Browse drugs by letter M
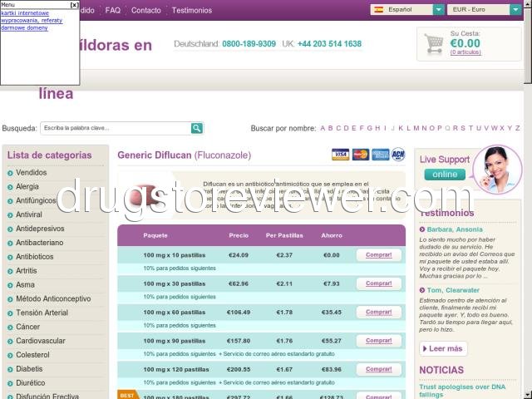Screen dimensions: 532x399 coord(416,128)
